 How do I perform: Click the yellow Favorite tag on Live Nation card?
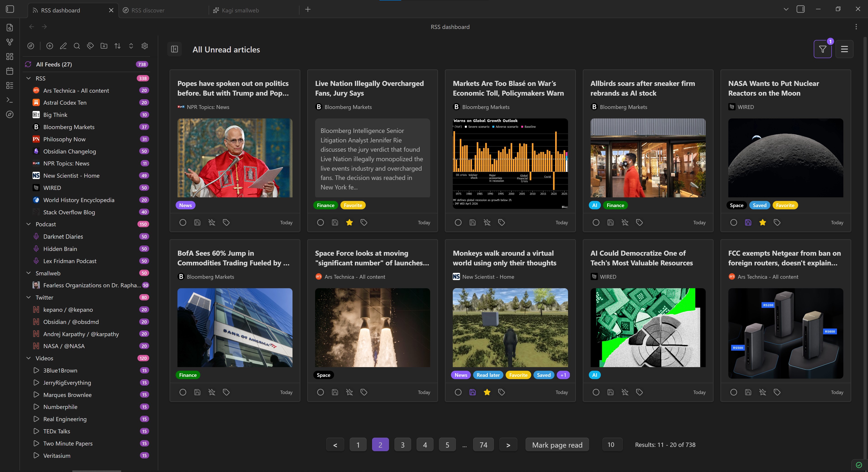353,205
